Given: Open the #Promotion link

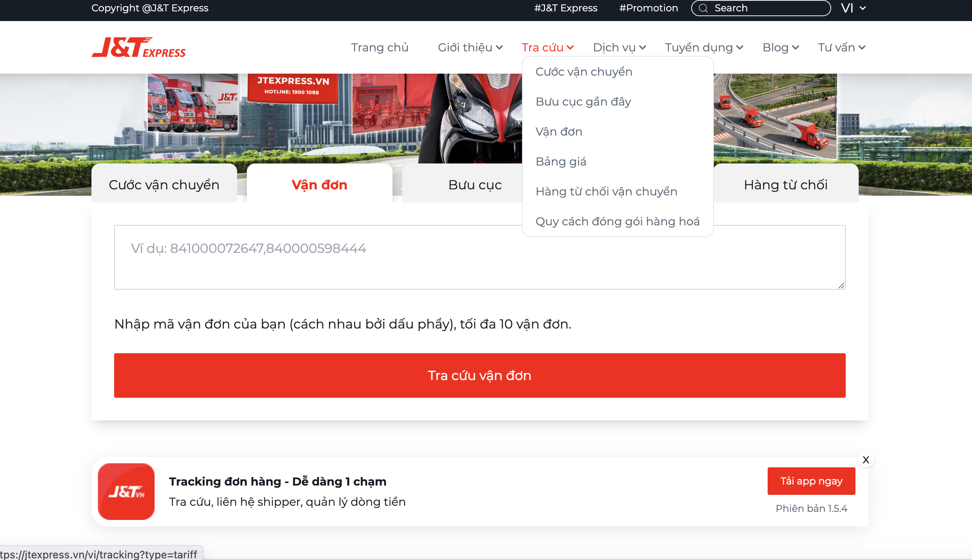Looking at the screenshot, I should tap(649, 8).
